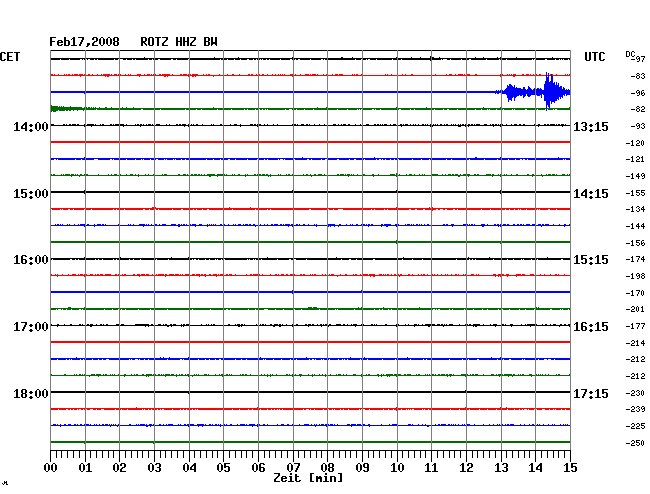Click the '14:00' CET time label

point(31,126)
